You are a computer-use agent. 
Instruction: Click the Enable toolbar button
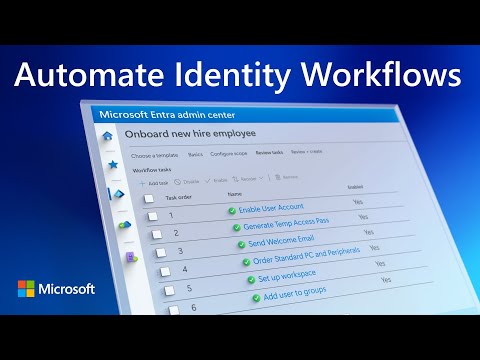tap(216, 180)
